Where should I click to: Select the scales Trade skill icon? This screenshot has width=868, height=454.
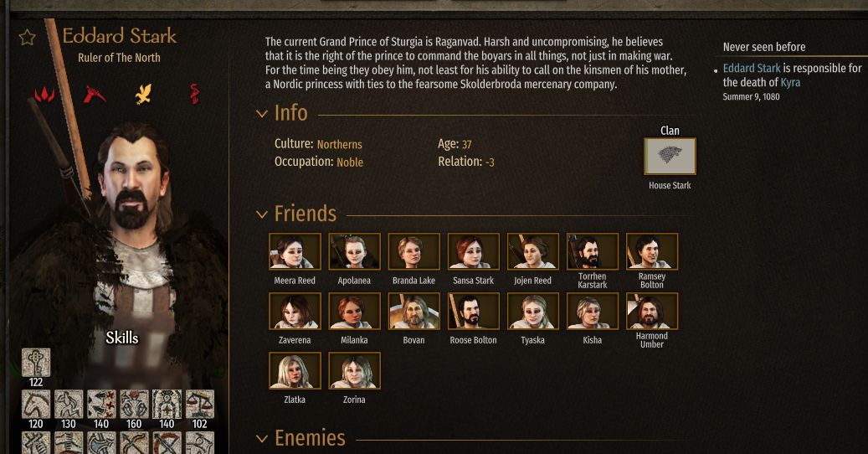[200, 405]
